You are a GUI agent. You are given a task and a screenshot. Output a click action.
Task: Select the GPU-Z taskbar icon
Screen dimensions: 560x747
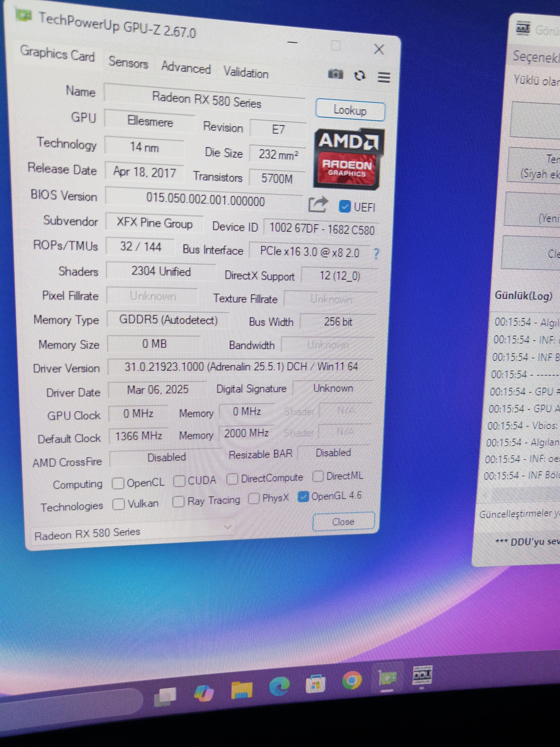coord(388,678)
